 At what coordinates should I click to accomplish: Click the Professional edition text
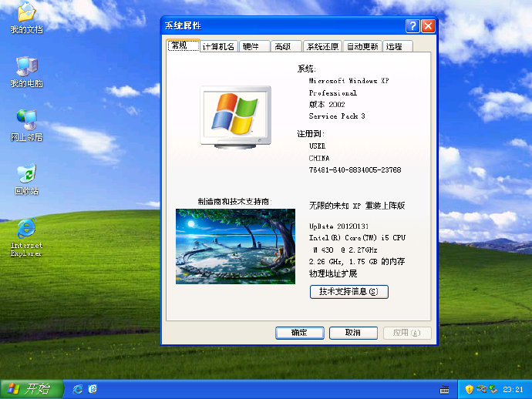333,92
